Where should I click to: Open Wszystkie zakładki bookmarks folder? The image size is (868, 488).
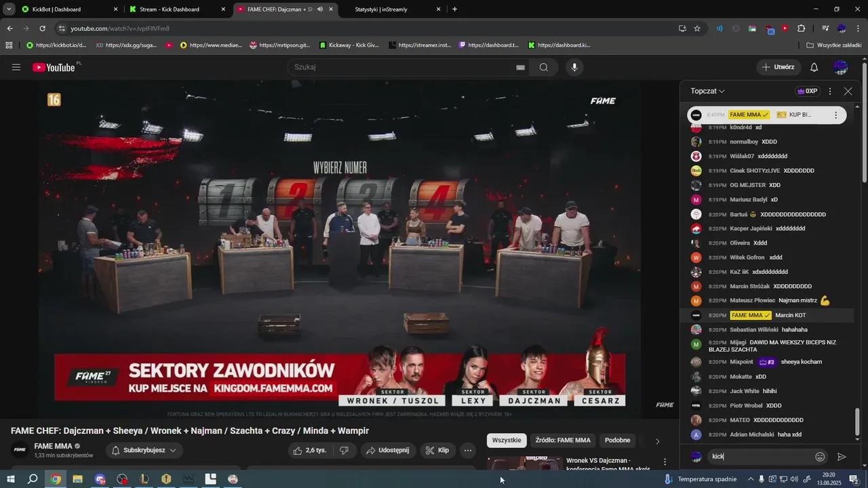click(834, 45)
